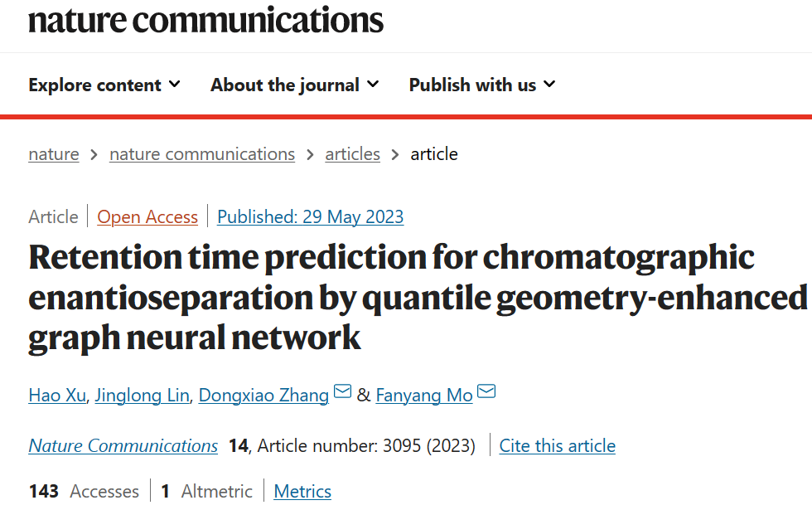Open author Hao Xu's profile
This screenshot has height=510, width=812.
pos(57,395)
